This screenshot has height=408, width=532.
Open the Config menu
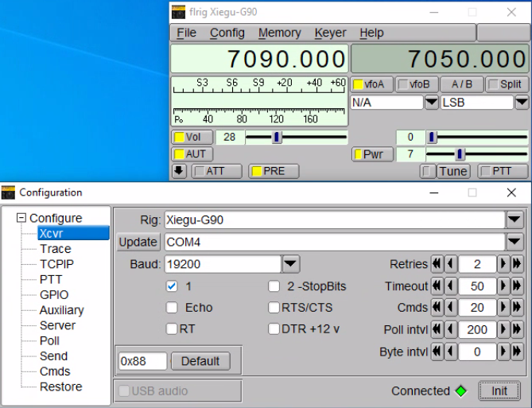pyautogui.click(x=227, y=33)
